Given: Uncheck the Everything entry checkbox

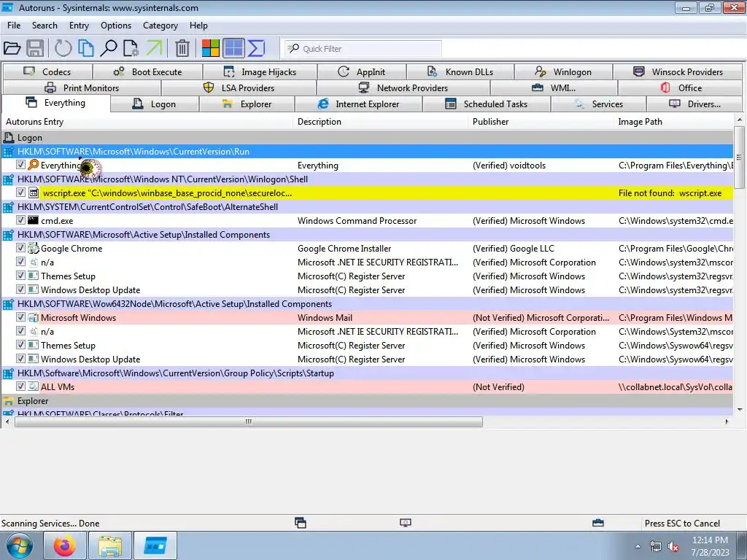Looking at the screenshot, I should click(20, 165).
